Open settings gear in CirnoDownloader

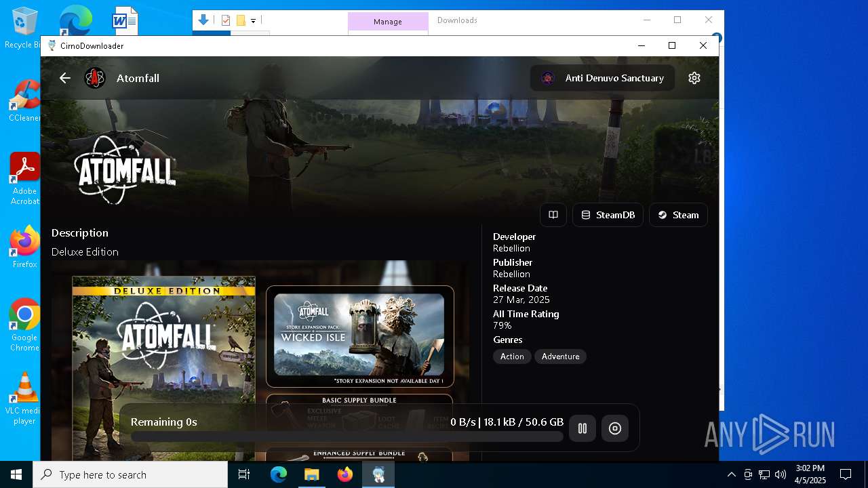[x=694, y=78]
